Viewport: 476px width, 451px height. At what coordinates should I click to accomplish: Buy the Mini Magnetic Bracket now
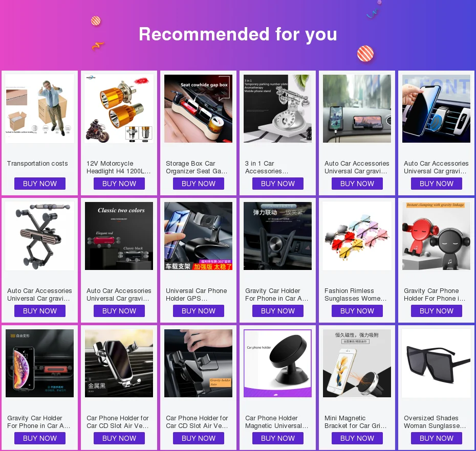(x=357, y=438)
